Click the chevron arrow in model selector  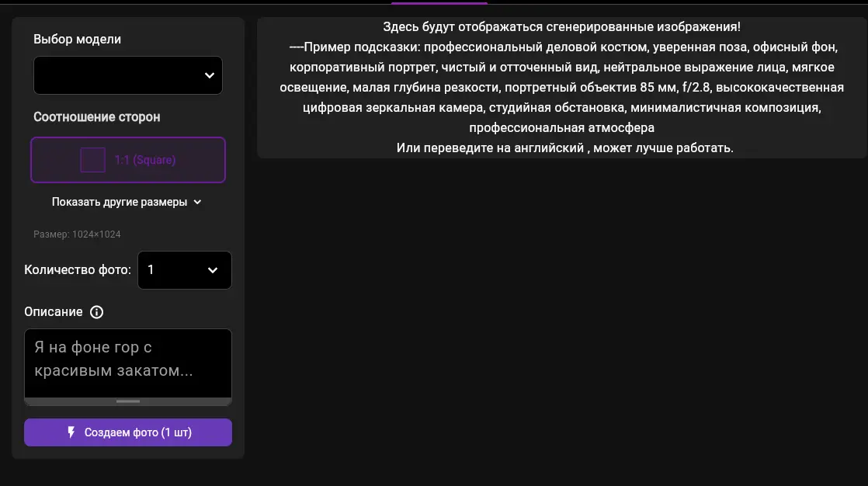point(209,75)
